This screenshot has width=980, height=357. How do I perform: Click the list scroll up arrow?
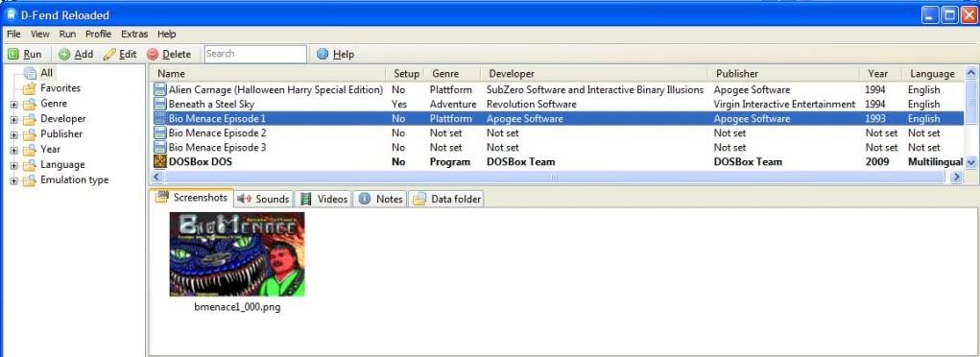(971, 73)
